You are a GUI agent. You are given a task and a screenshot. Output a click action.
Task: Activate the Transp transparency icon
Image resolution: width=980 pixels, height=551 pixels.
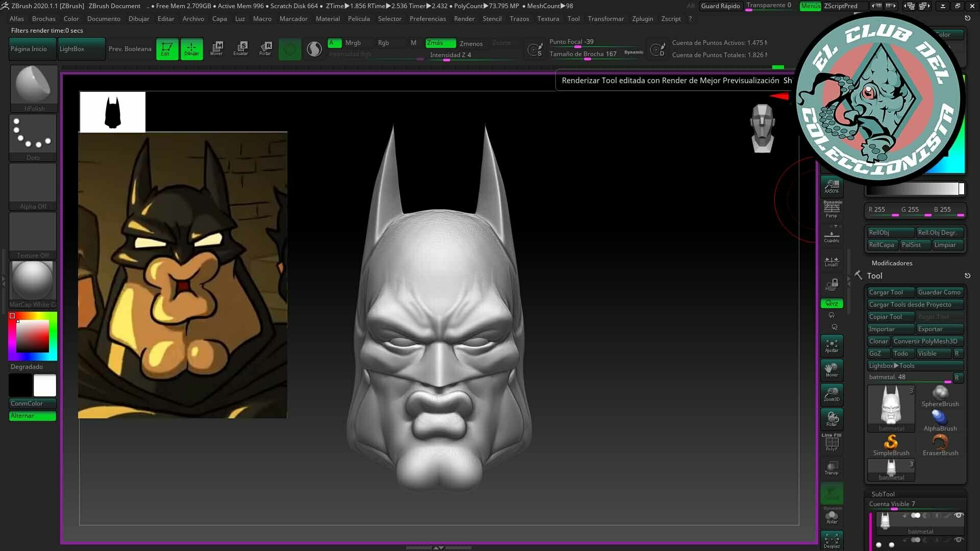click(831, 468)
